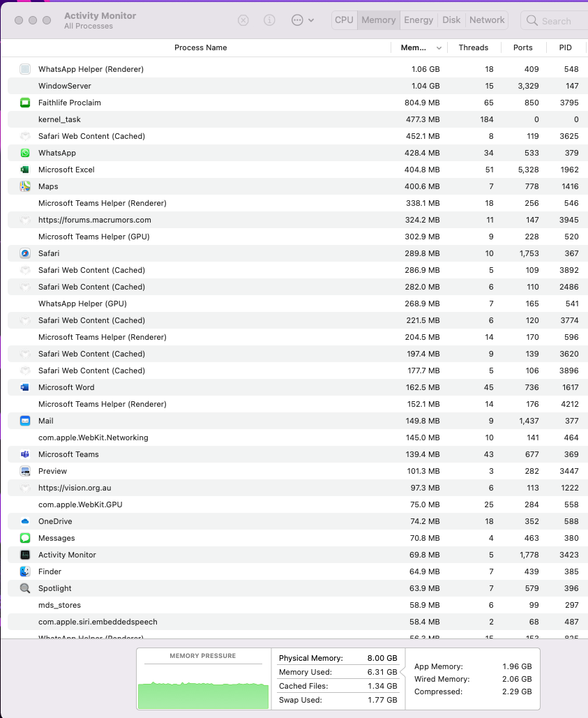Screen dimensions: 588x718
Task: Open the process info toolbar icon
Action: (269, 20)
